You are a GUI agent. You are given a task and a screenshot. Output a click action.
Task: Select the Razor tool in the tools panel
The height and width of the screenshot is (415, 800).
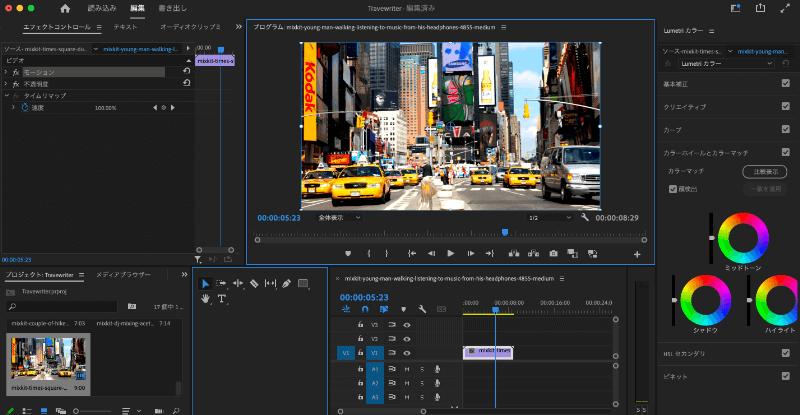coord(254,284)
